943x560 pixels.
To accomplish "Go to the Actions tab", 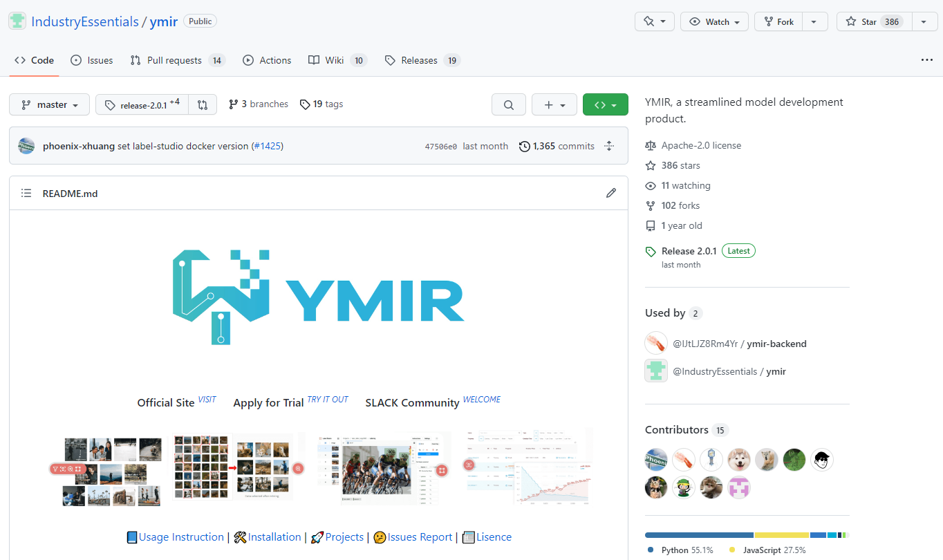I will 267,60.
